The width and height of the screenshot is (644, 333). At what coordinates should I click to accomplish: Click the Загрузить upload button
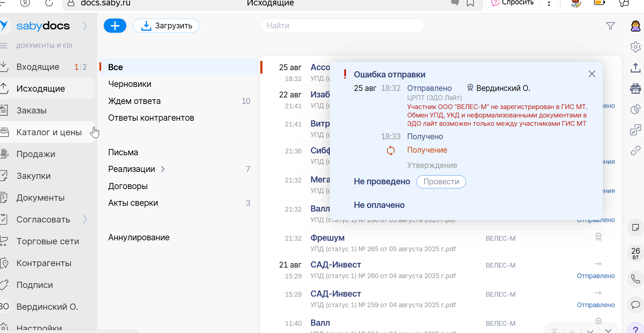(166, 26)
